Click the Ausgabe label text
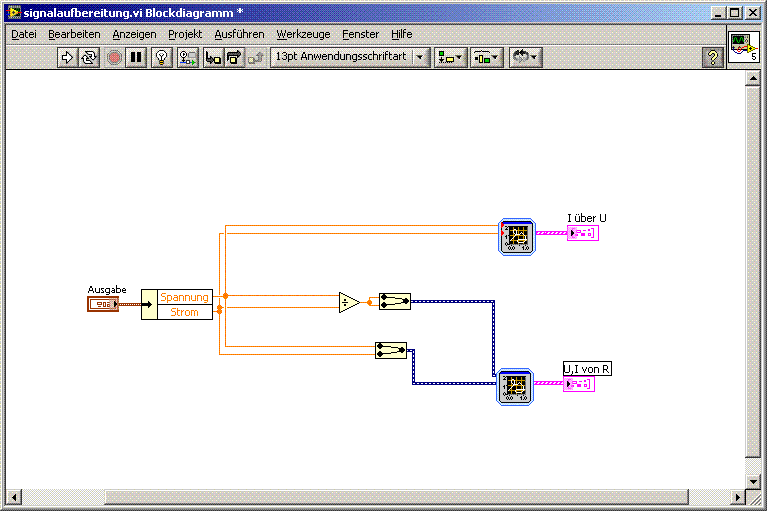 pyautogui.click(x=107, y=290)
